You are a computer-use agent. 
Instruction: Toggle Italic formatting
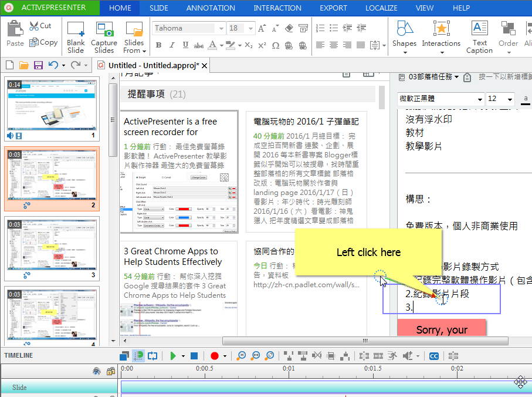pos(172,45)
